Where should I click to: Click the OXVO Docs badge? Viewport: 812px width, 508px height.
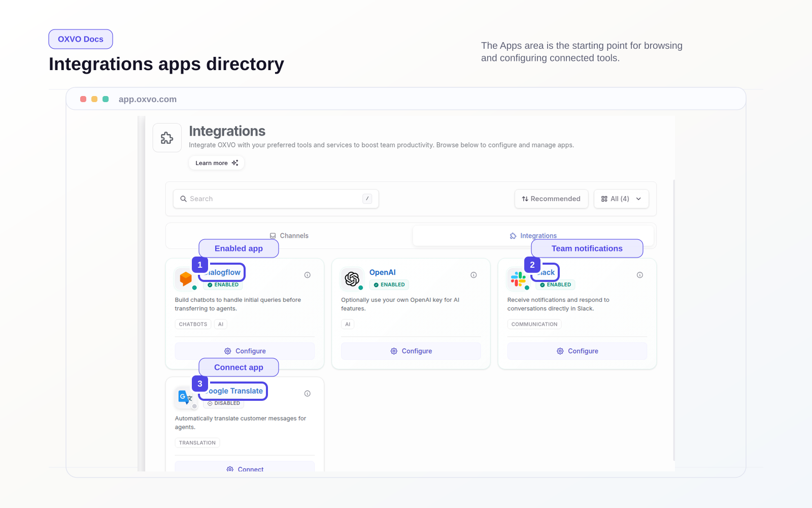pyautogui.click(x=81, y=39)
